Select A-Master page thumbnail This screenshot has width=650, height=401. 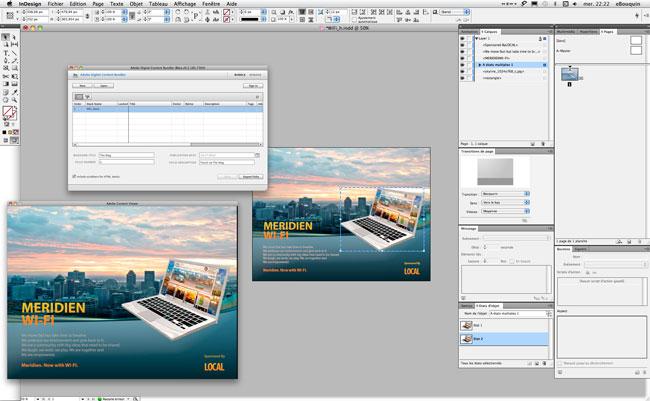pyautogui.click(x=636, y=50)
